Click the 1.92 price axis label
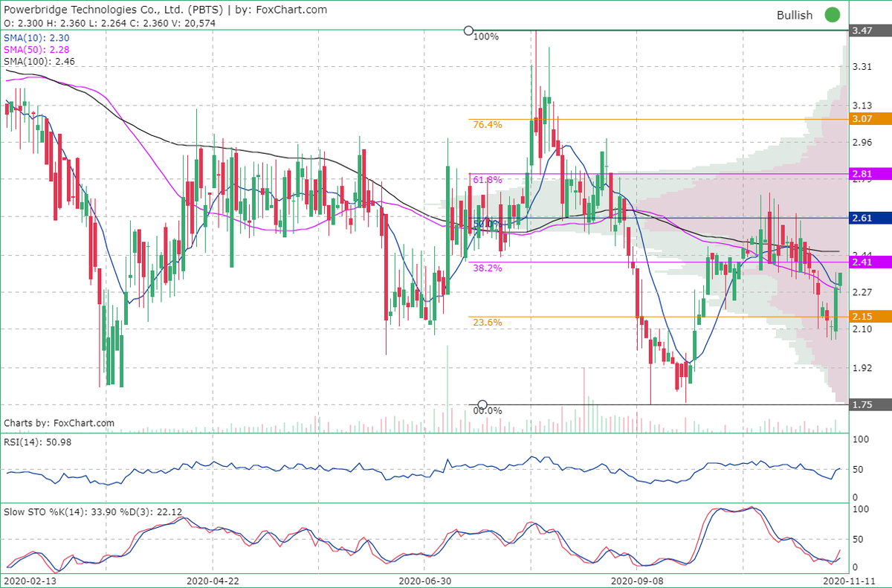 [862, 367]
